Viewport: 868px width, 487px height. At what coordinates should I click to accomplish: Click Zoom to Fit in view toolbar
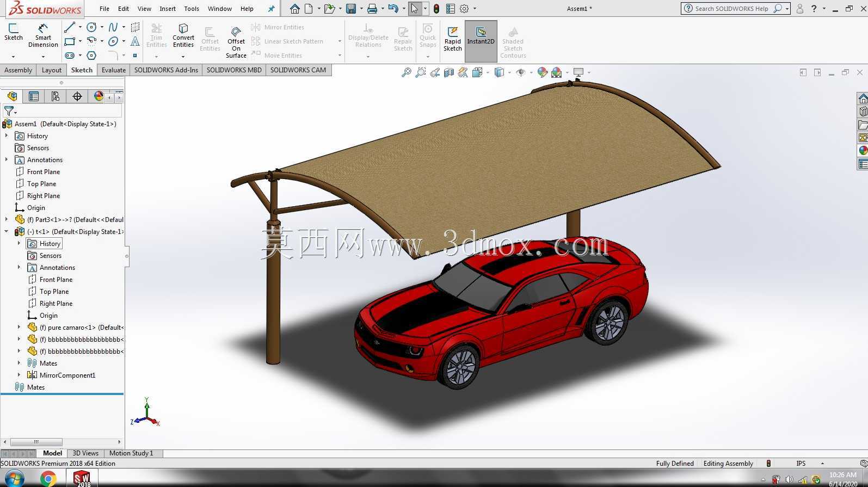[x=406, y=72]
